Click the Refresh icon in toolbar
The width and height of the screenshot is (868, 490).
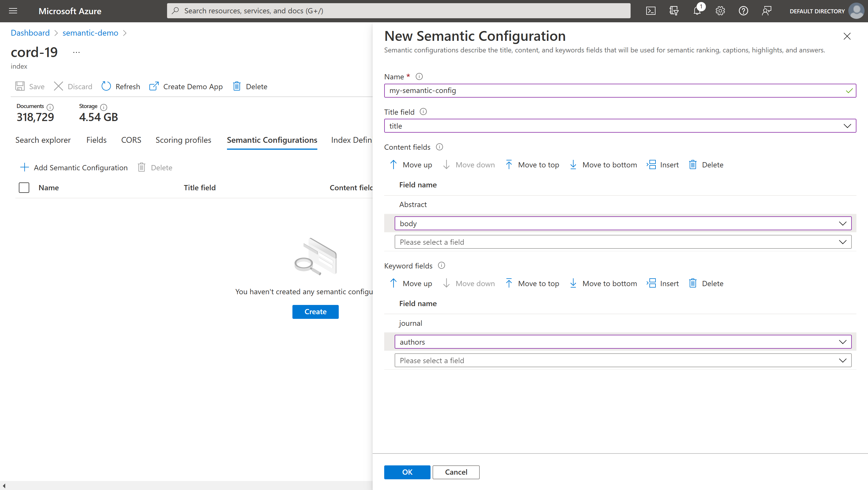106,86
